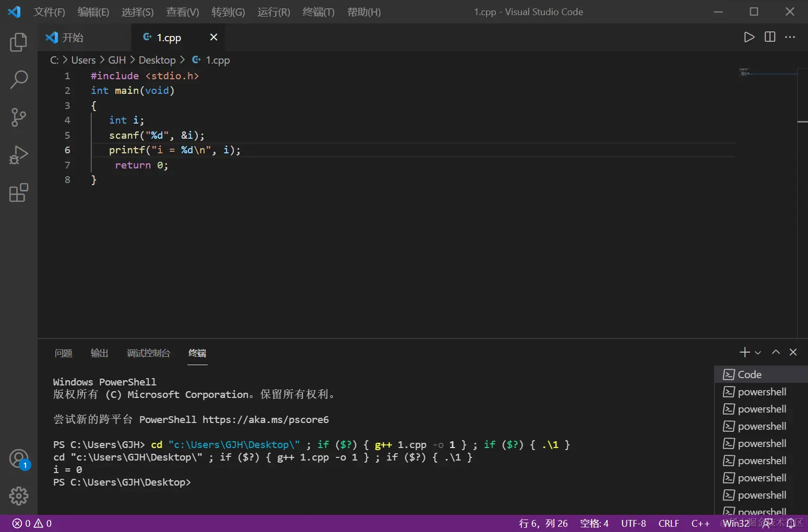Open editor More Actions ellipsis
The image size is (808, 532).
point(790,37)
